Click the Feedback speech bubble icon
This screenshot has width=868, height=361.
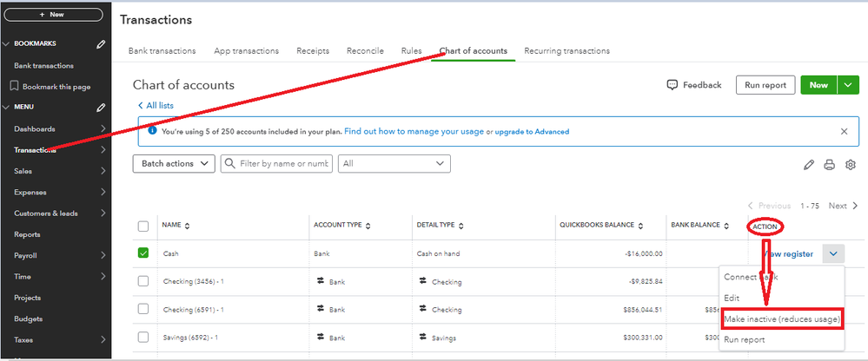[672, 85]
